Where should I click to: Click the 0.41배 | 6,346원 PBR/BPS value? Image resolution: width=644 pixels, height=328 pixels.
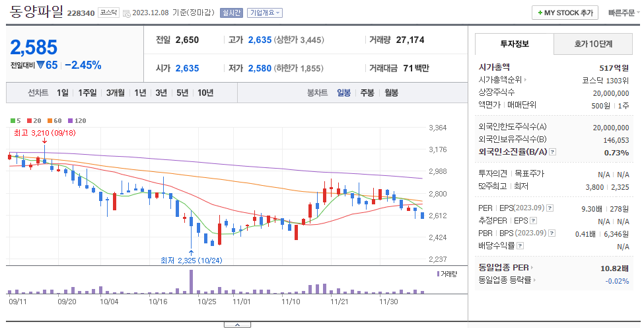click(x=602, y=234)
